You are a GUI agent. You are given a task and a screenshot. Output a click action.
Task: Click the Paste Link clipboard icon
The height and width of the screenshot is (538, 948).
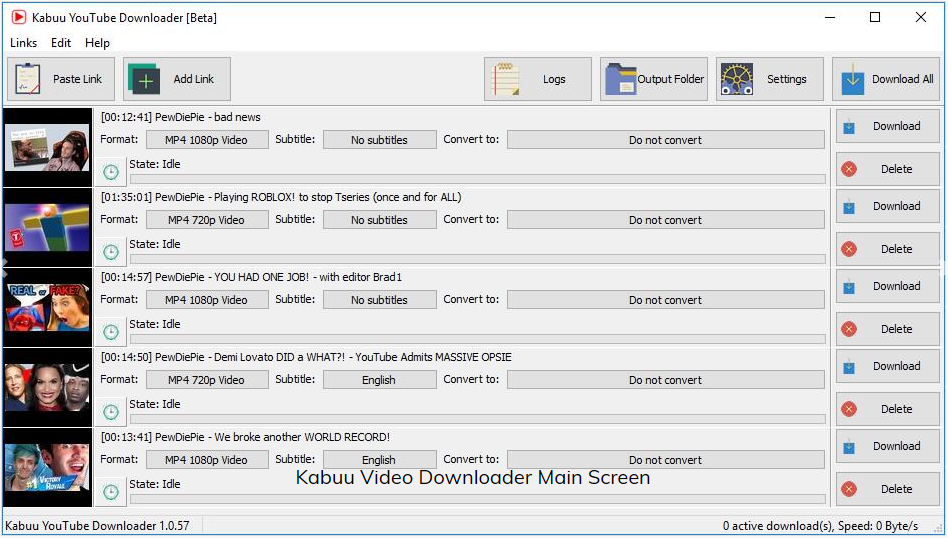coord(28,79)
